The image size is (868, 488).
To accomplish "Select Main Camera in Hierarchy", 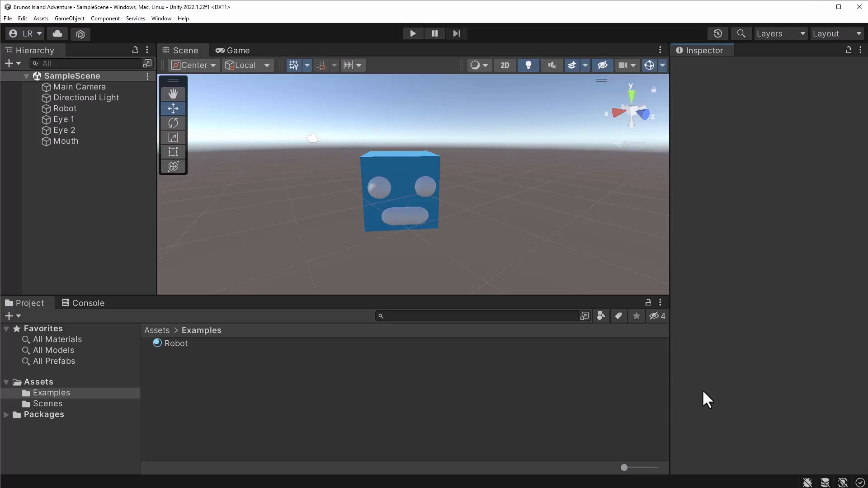I will coord(80,87).
